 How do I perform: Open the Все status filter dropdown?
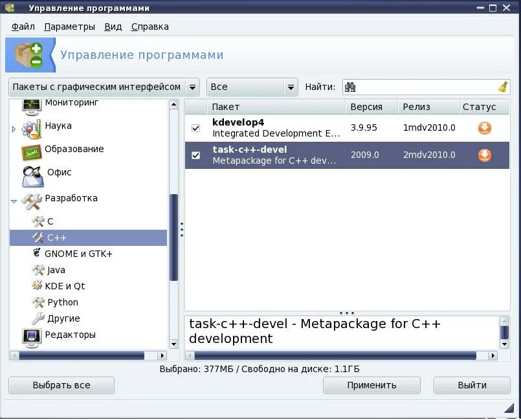pos(252,87)
